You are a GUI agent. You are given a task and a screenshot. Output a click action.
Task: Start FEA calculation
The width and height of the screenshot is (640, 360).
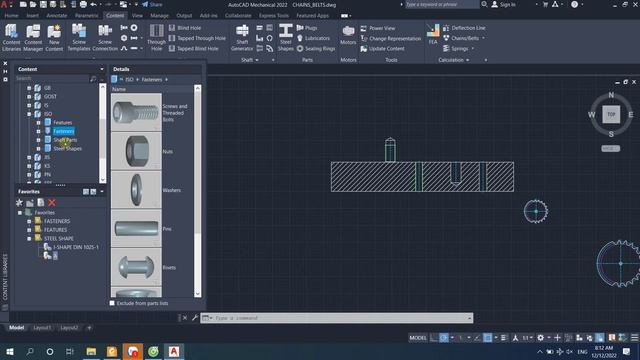click(x=433, y=35)
